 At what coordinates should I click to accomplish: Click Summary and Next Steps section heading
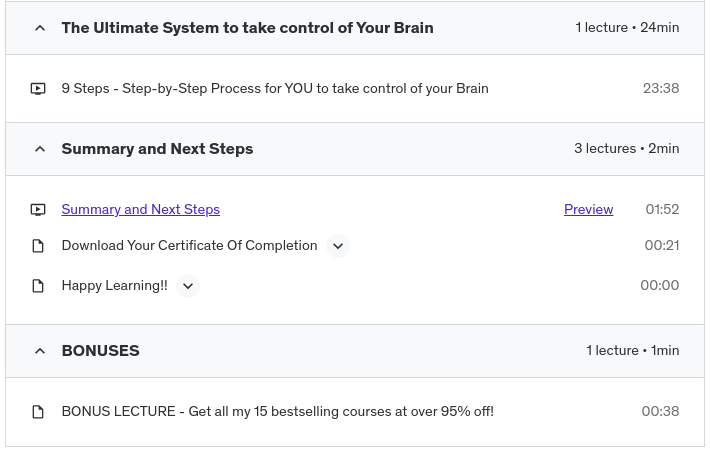[x=157, y=149]
